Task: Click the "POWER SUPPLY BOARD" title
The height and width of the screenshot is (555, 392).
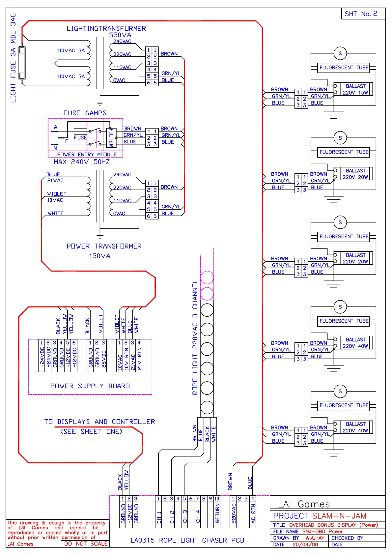Action: (90, 386)
